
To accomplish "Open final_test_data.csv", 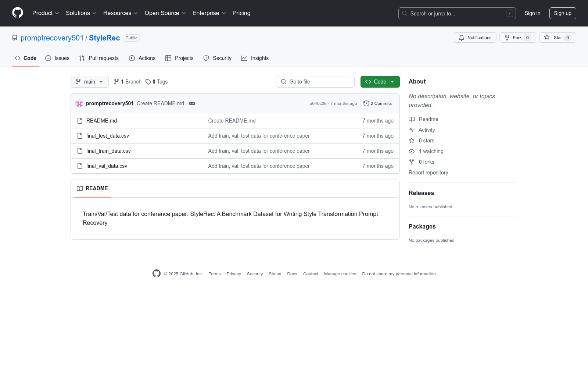I will (x=108, y=136).
